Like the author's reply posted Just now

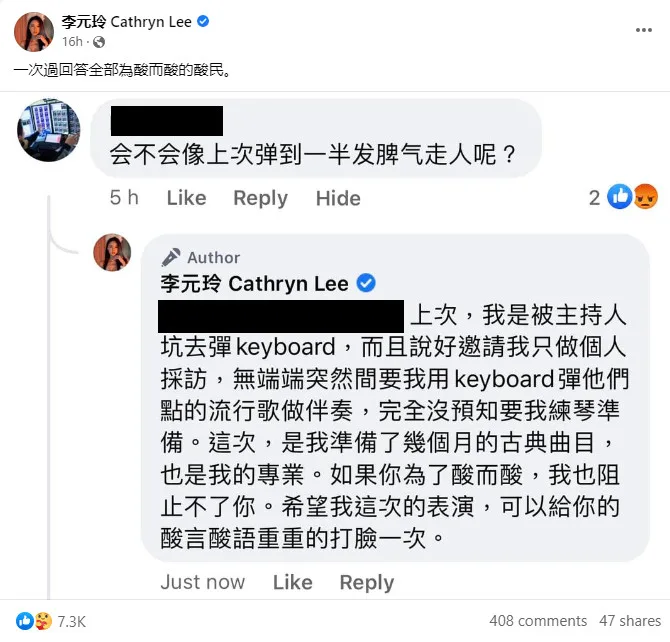(293, 582)
